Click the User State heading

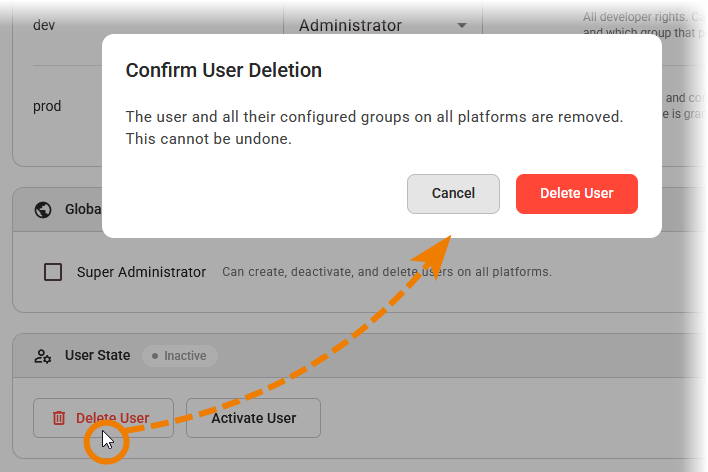(98, 355)
